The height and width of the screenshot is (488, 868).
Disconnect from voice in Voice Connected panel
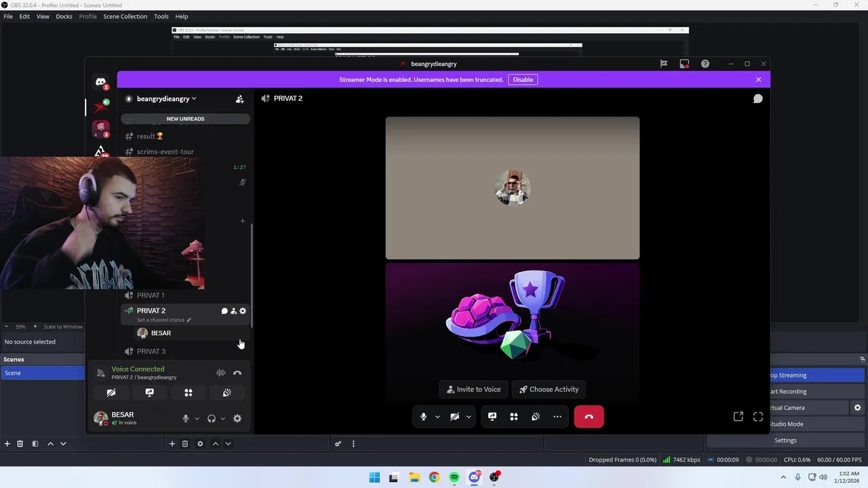coord(237,373)
